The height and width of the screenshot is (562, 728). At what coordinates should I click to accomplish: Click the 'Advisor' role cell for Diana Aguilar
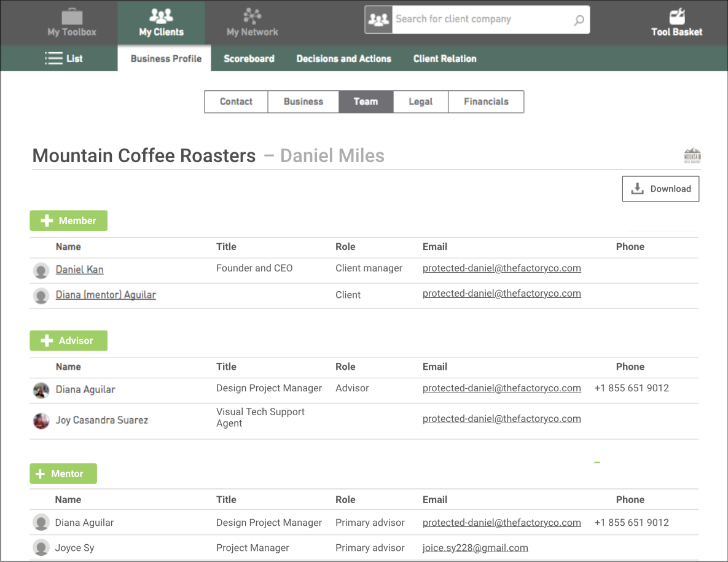point(352,388)
